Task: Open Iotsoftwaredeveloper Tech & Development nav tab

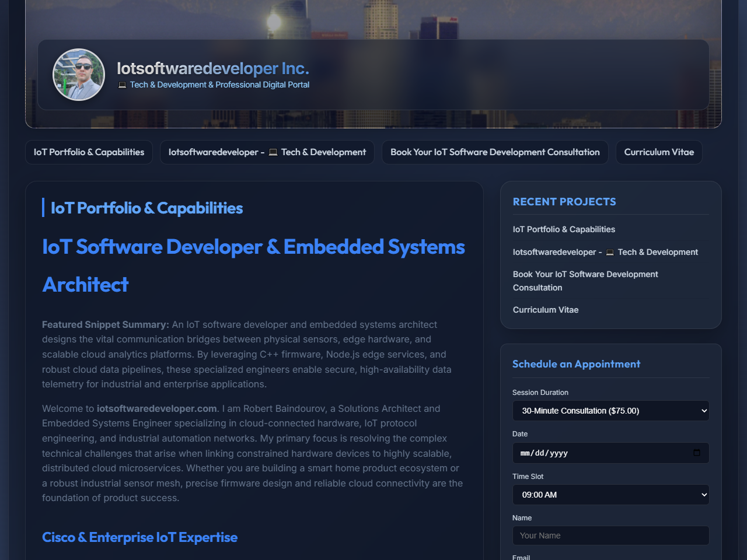Action: pyautogui.click(x=267, y=152)
